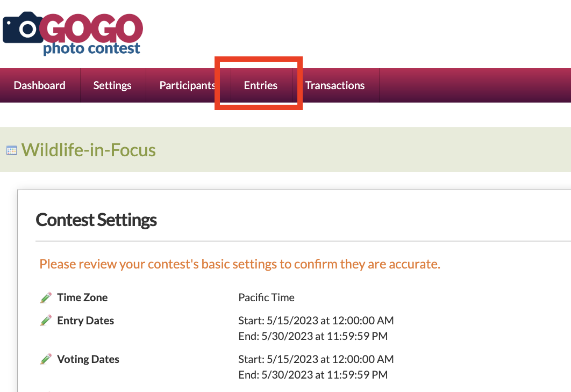Viewport: 571px width, 392px height.
Task: Click the orange review settings notice
Action: click(240, 264)
